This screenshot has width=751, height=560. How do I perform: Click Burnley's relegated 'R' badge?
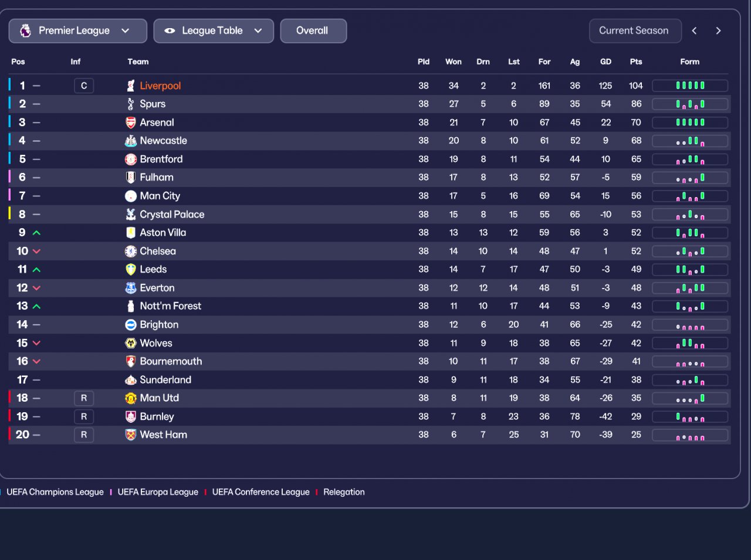point(84,416)
